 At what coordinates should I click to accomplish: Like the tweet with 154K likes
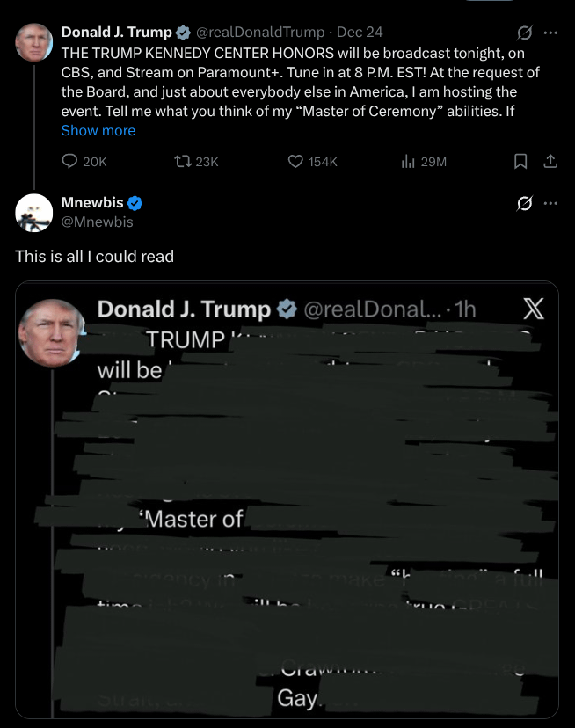click(296, 161)
